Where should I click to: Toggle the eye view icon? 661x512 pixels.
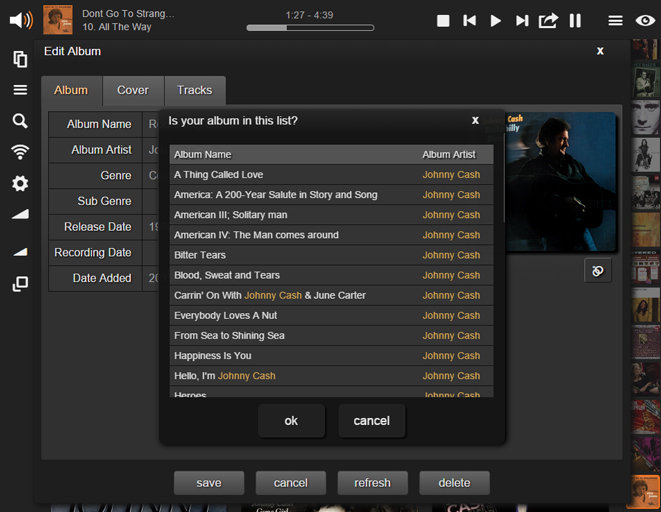click(645, 20)
